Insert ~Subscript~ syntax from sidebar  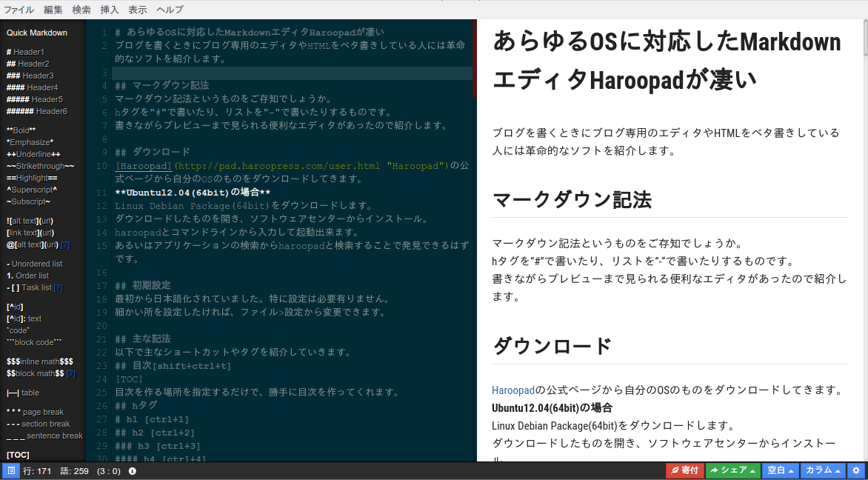29,202
